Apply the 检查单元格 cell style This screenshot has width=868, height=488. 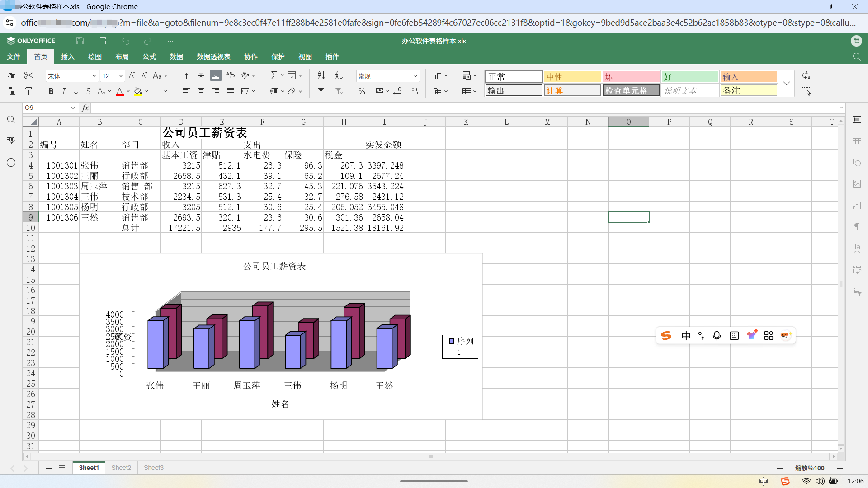pyautogui.click(x=631, y=90)
